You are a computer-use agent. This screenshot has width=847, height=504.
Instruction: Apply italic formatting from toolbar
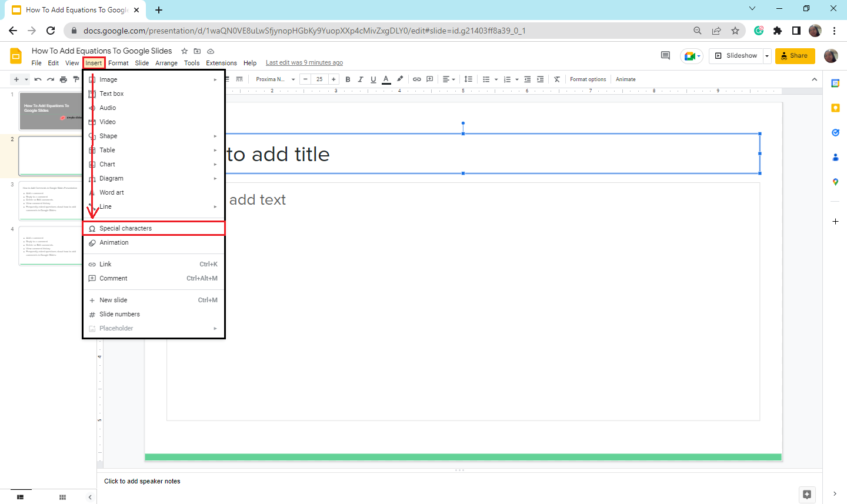click(361, 79)
